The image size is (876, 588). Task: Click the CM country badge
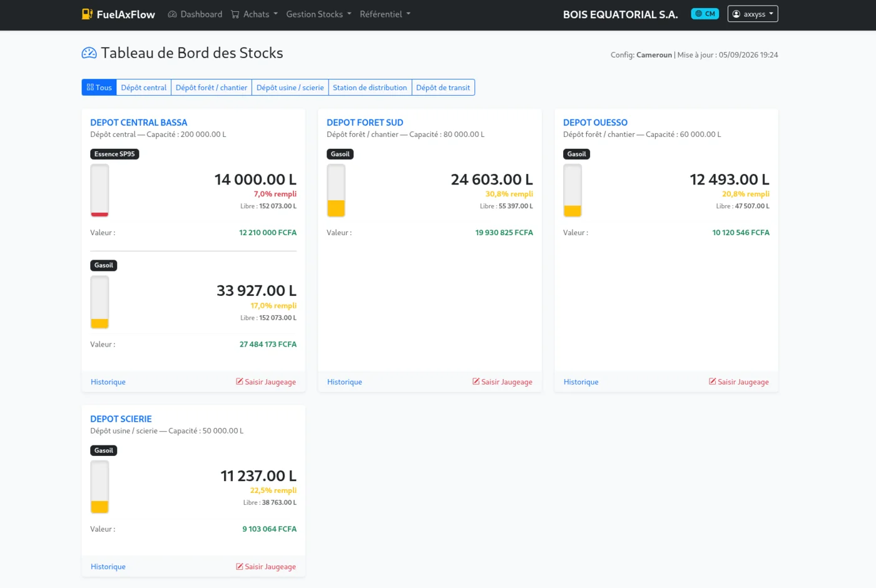click(x=705, y=14)
